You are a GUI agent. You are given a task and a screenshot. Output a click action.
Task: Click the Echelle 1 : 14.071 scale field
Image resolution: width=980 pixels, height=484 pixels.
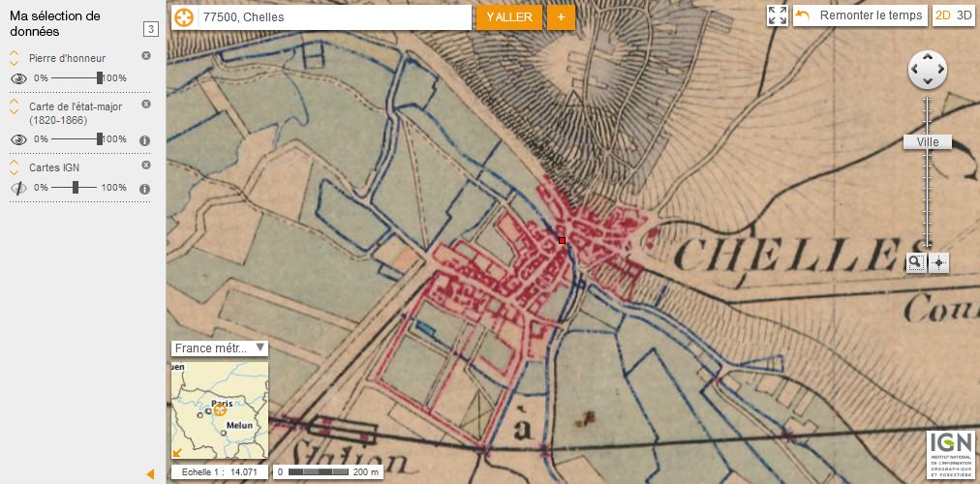220,472
